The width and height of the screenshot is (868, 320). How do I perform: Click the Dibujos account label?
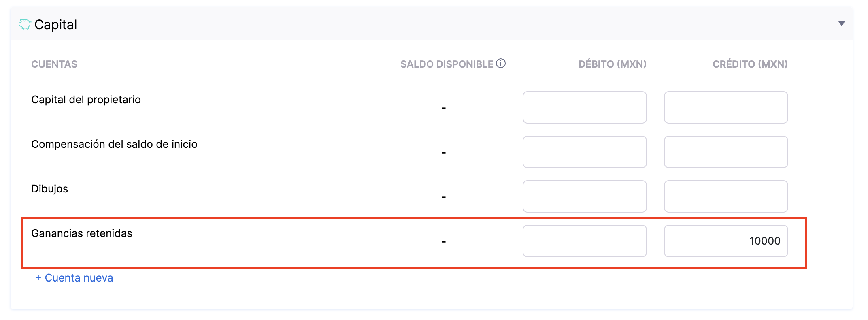(49, 189)
